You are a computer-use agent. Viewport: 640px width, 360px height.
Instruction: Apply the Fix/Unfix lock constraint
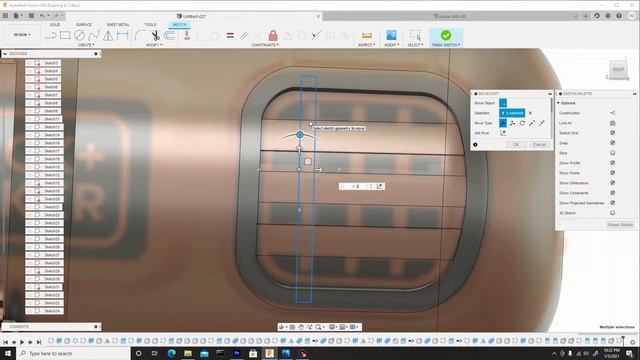(273, 36)
